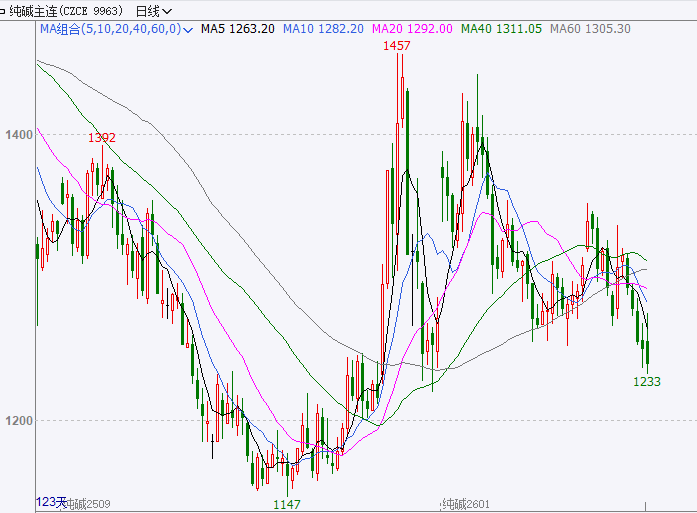The image size is (697, 513).
Task: Expand the MA组合(5,10,20,40,60,0) indicator dropdown
Action: point(187,29)
